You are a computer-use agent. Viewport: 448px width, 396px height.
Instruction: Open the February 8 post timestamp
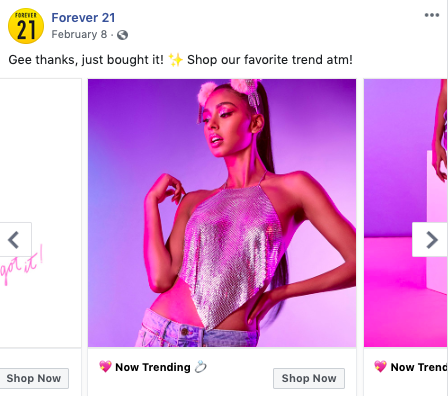pos(79,34)
